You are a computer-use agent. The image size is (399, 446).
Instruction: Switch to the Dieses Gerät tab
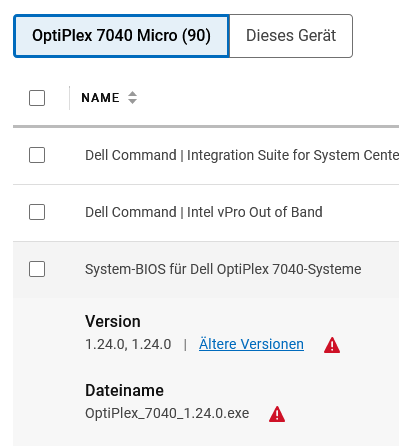click(x=291, y=36)
